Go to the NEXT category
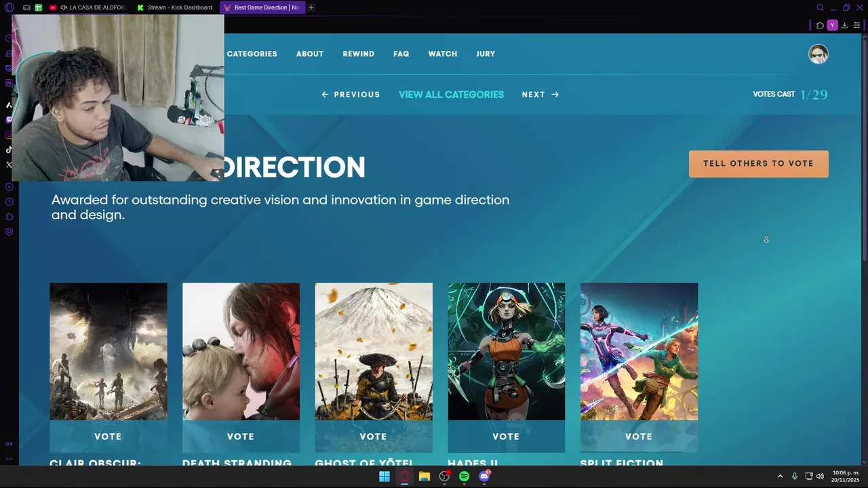Image resolution: width=868 pixels, height=488 pixels. click(x=540, y=95)
